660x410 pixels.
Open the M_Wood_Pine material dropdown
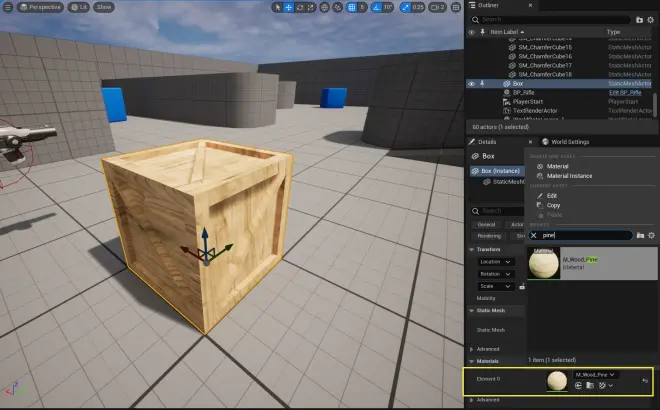point(595,375)
